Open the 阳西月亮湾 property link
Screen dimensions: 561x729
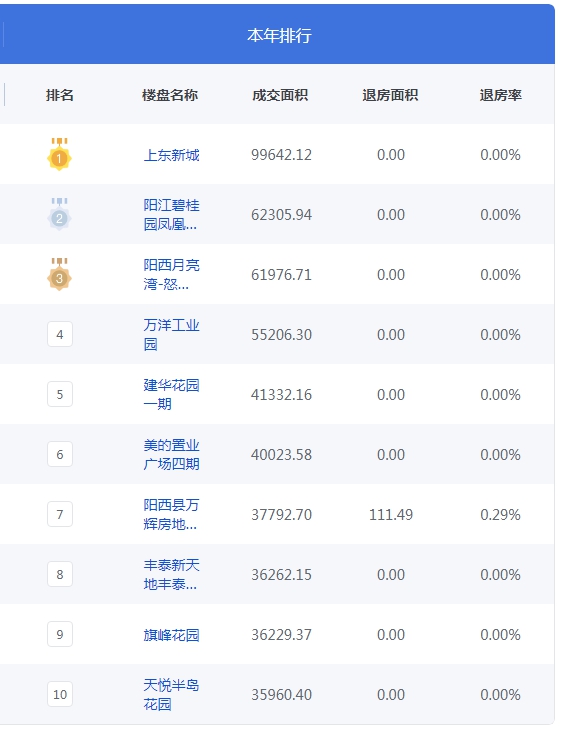[x=172, y=275]
